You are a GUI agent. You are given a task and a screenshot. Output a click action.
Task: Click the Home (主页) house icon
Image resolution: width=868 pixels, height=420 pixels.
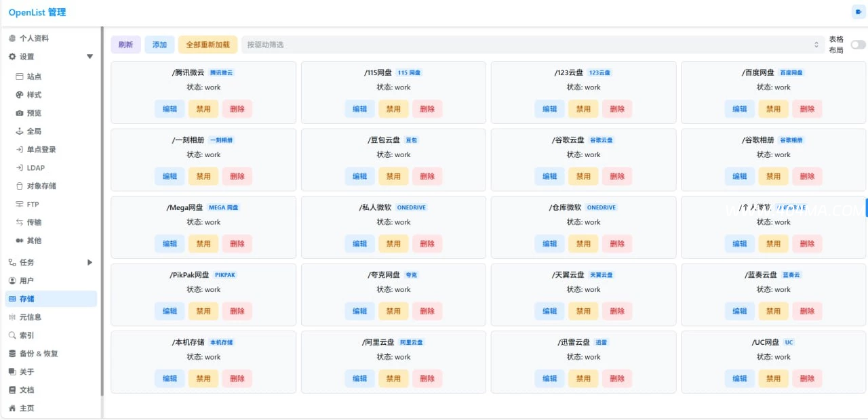point(12,408)
